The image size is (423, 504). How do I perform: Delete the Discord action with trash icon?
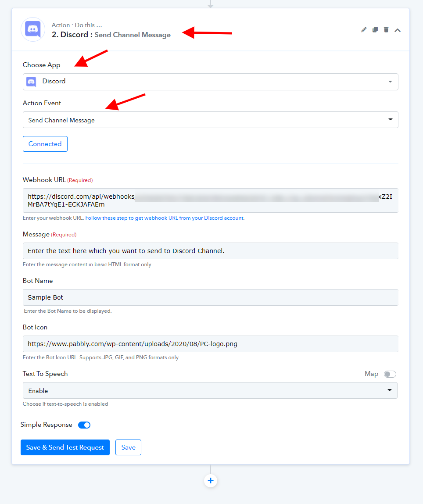[x=386, y=30]
